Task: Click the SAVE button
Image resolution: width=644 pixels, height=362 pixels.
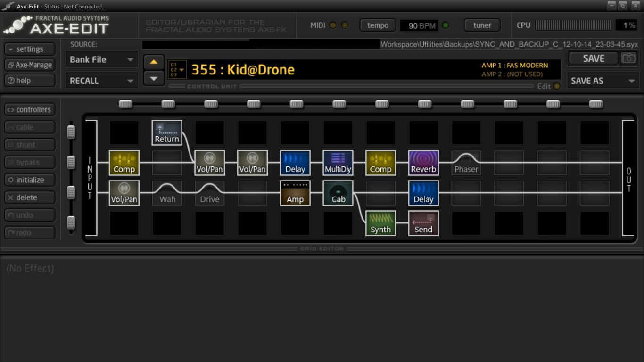Action: [x=593, y=58]
